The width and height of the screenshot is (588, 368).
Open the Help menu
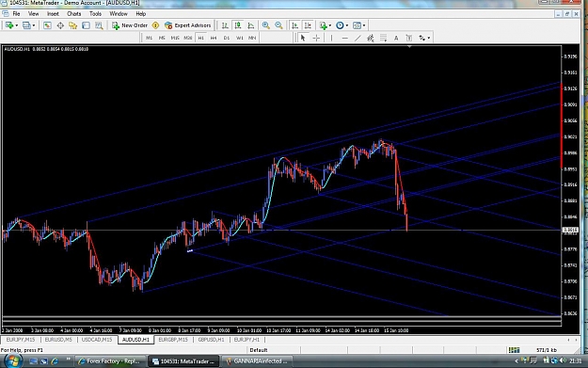click(140, 14)
